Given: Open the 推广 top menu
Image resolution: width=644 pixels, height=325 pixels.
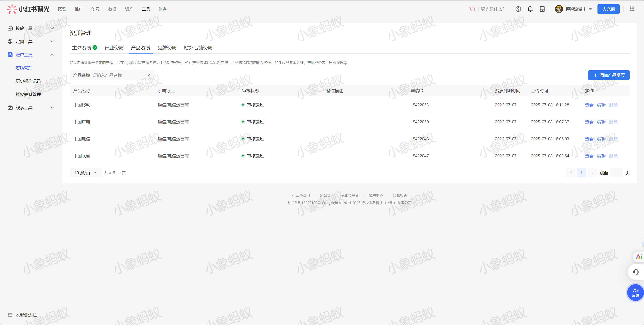Looking at the screenshot, I should [x=78, y=9].
